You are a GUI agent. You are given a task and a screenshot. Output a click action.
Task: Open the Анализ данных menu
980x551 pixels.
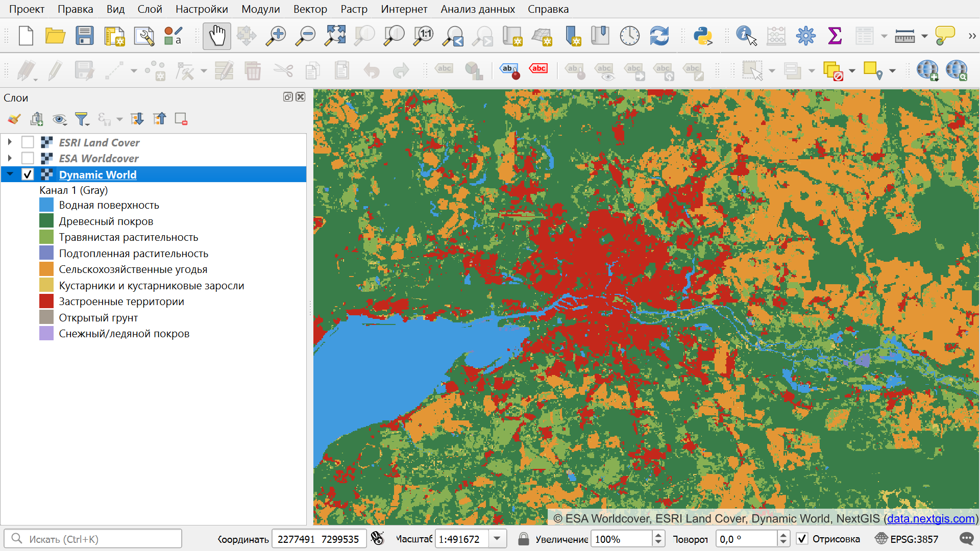[x=478, y=9]
